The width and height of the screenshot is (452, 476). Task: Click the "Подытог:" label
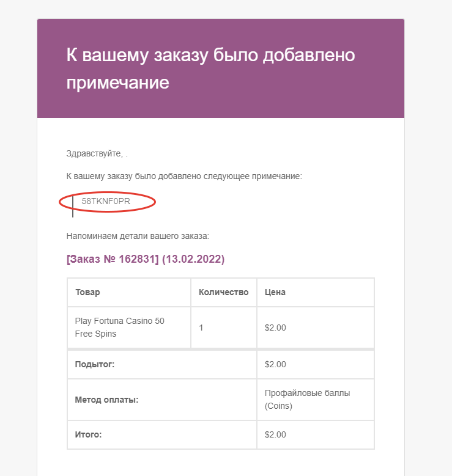[95, 364]
